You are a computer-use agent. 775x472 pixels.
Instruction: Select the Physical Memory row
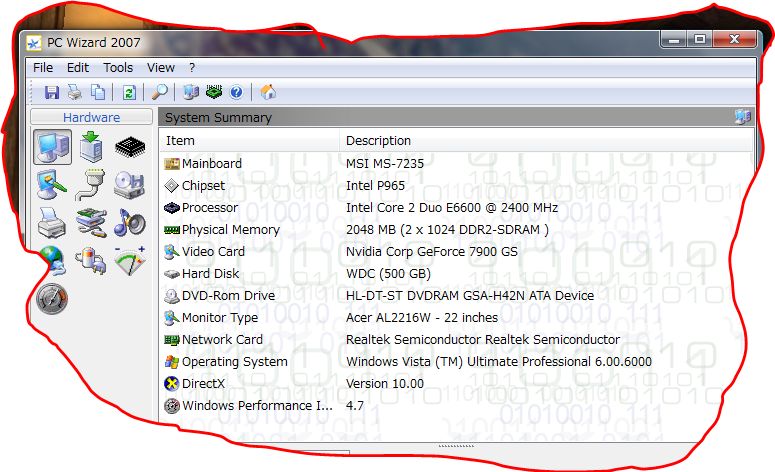(x=457, y=229)
